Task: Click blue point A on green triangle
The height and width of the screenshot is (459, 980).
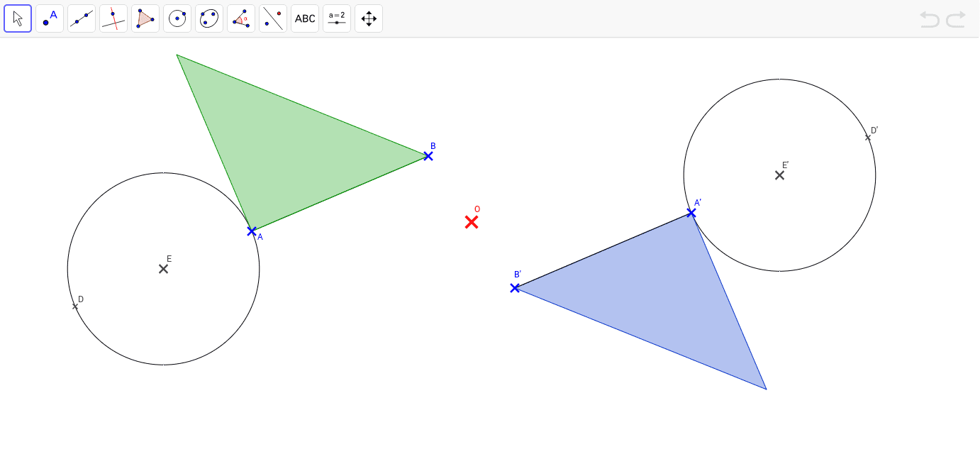Action: (x=252, y=231)
